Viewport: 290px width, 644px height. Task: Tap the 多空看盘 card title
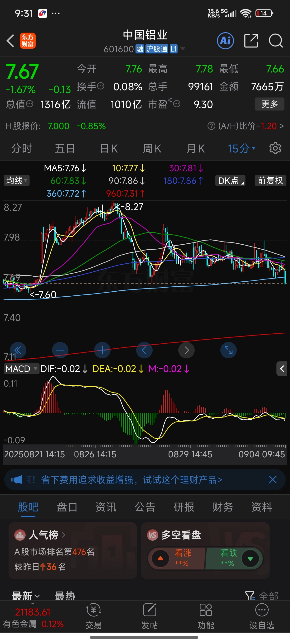(x=181, y=535)
